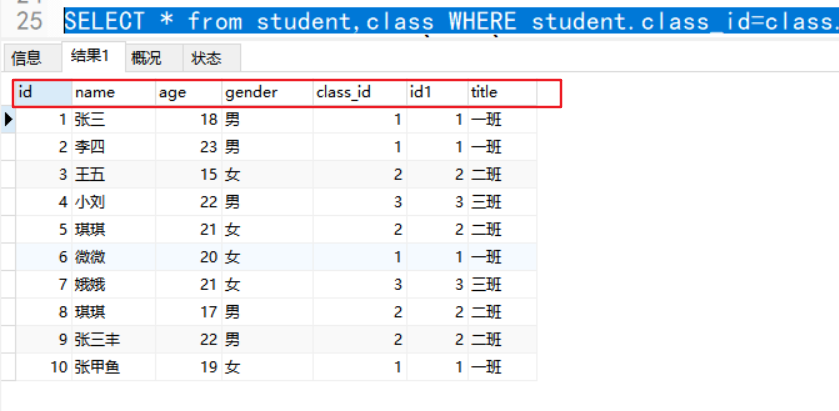Sort by the name column header
The image size is (839, 411).
point(113,93)
